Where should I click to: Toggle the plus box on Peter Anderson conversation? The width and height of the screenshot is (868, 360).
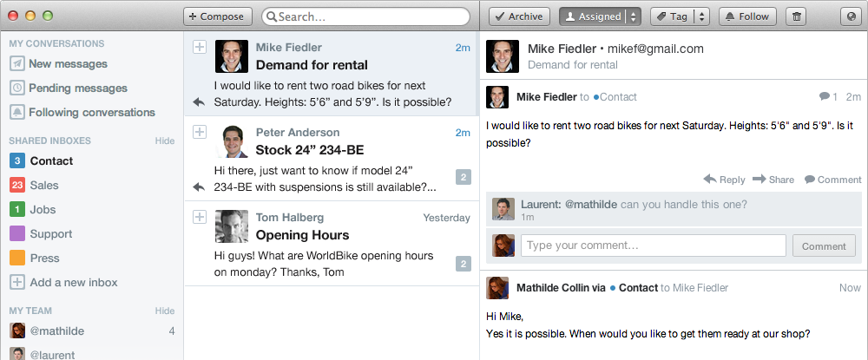[x=199, y=132]
